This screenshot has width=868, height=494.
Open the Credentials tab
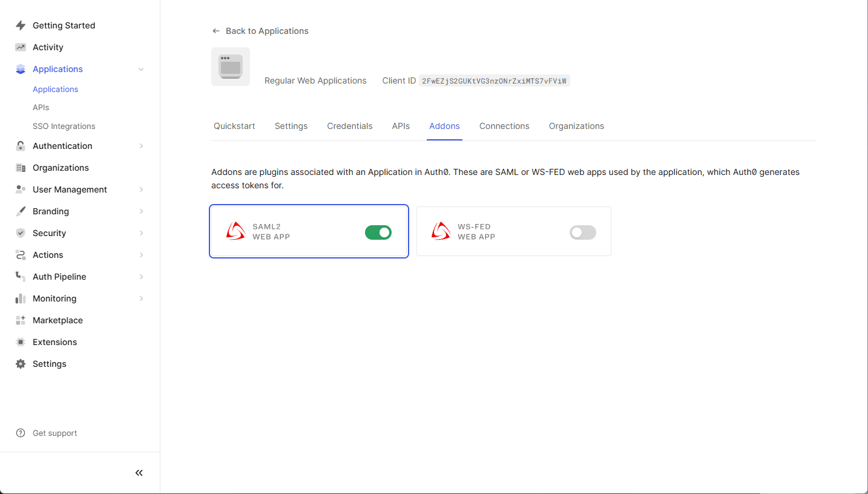click(350, 126)
